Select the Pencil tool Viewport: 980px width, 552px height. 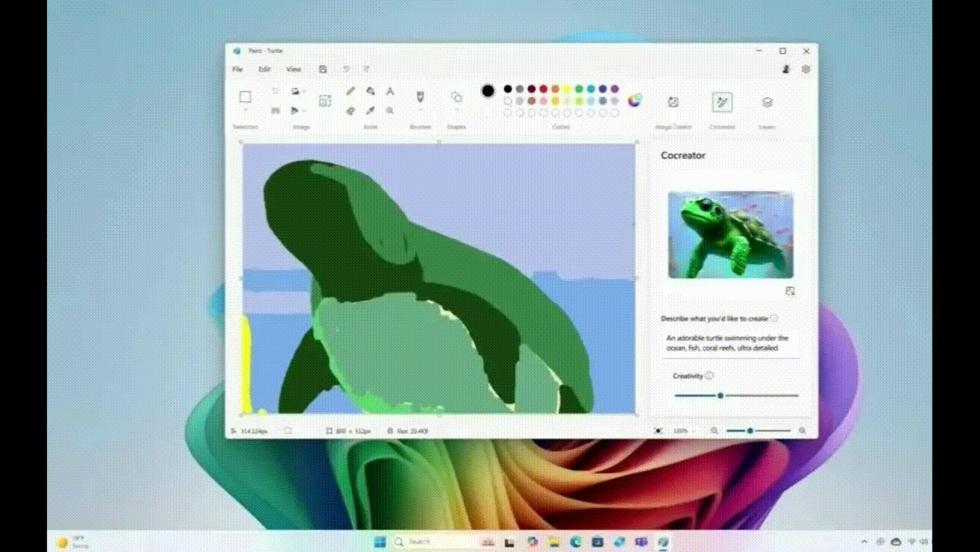click(351, 91)
